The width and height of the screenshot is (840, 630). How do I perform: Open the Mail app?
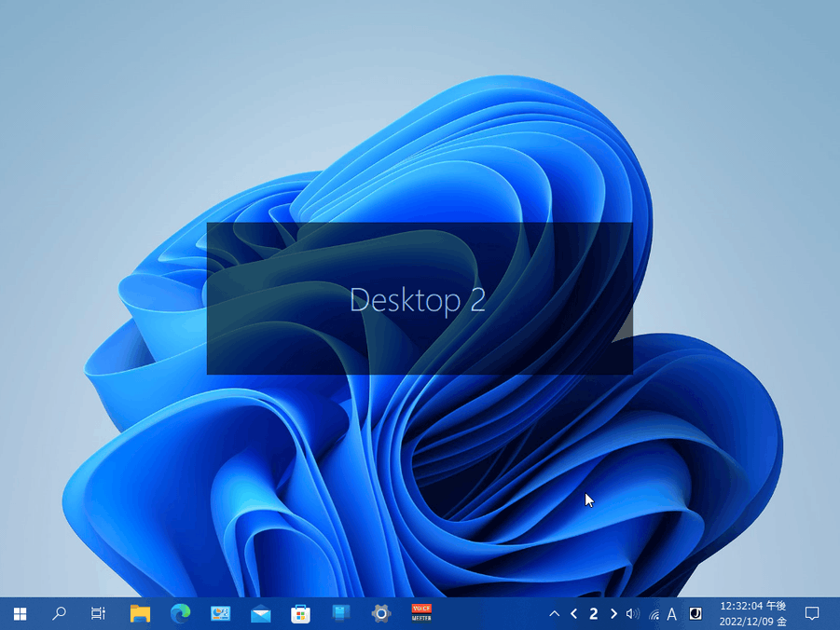tap(260, 614)
